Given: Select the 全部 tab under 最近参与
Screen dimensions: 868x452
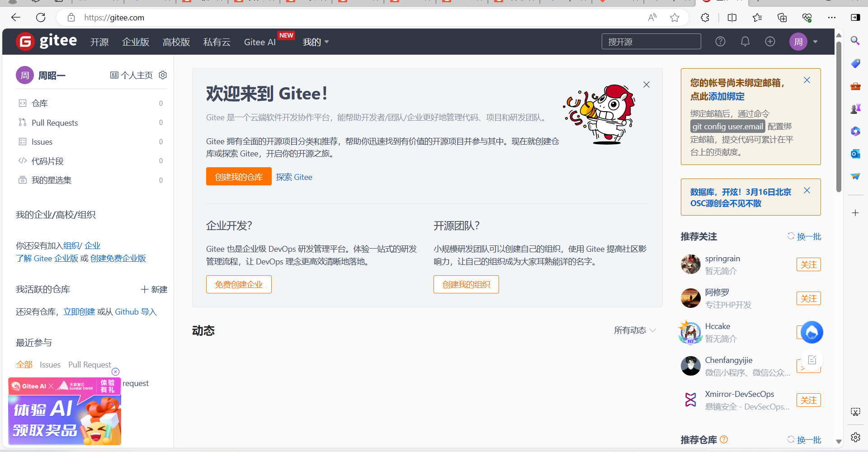Looking at the screenshot, I should pyautogui.click(x=24, y=365).
